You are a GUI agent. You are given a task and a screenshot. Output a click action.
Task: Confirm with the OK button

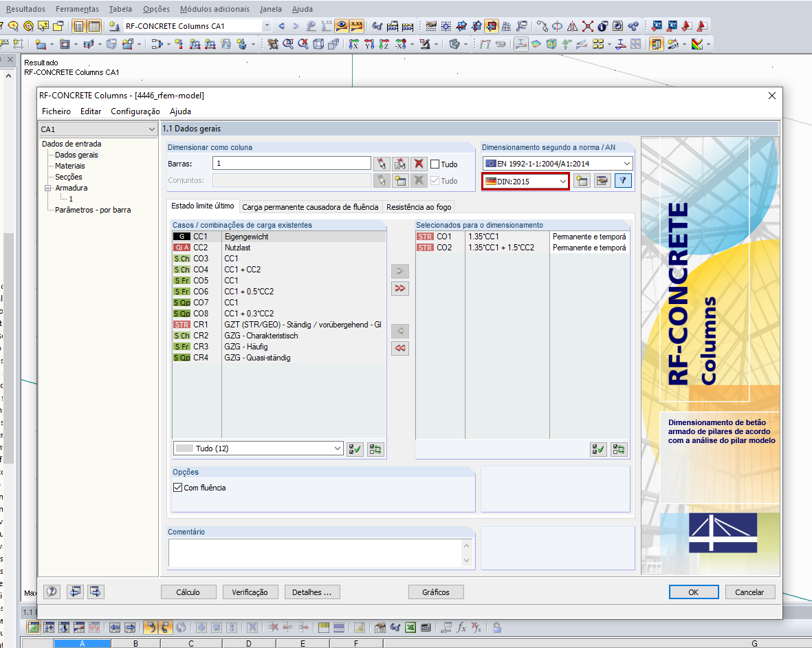[694, 592]
